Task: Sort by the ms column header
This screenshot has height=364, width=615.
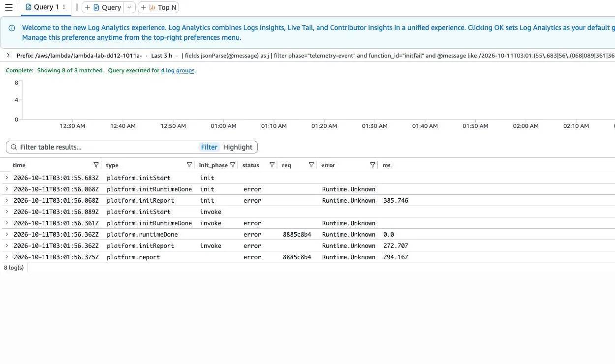Action: point(387,165)
